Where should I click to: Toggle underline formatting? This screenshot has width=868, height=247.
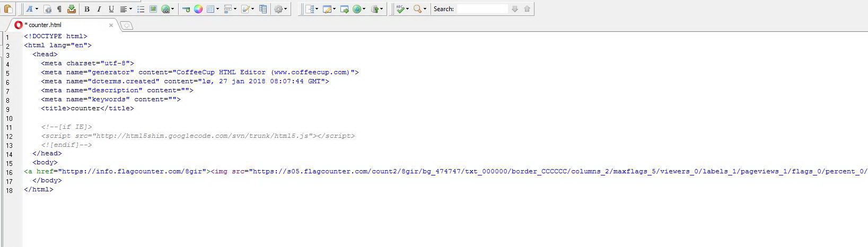point(111,9)
